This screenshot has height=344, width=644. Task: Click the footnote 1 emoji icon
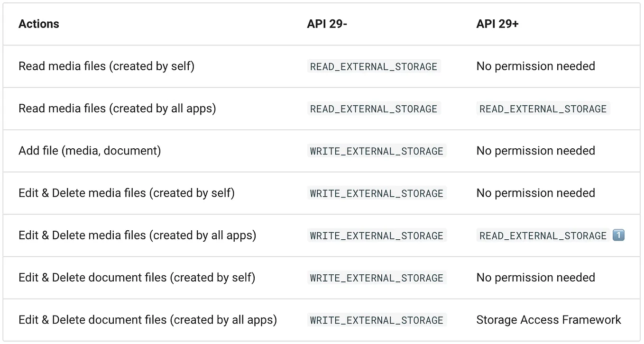coord(618,235)
